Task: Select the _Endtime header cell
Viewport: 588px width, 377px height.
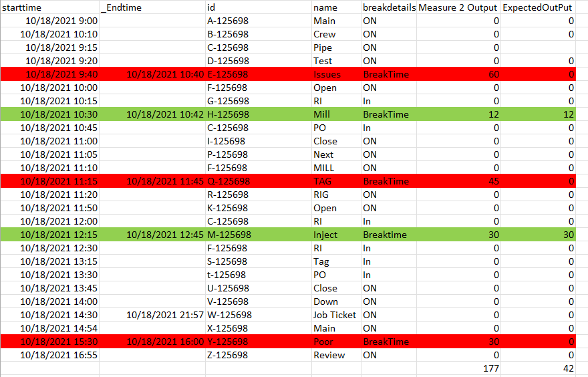Action: coord(152,7)
